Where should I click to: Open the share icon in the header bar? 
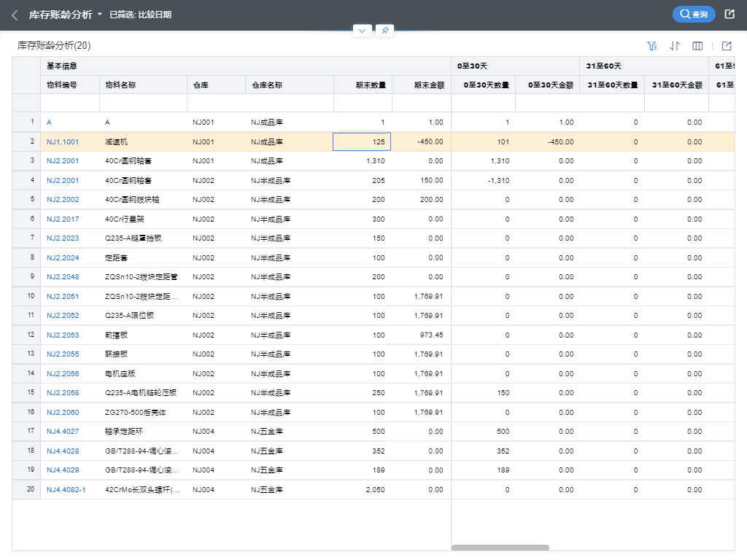click(x=729, y=15)
